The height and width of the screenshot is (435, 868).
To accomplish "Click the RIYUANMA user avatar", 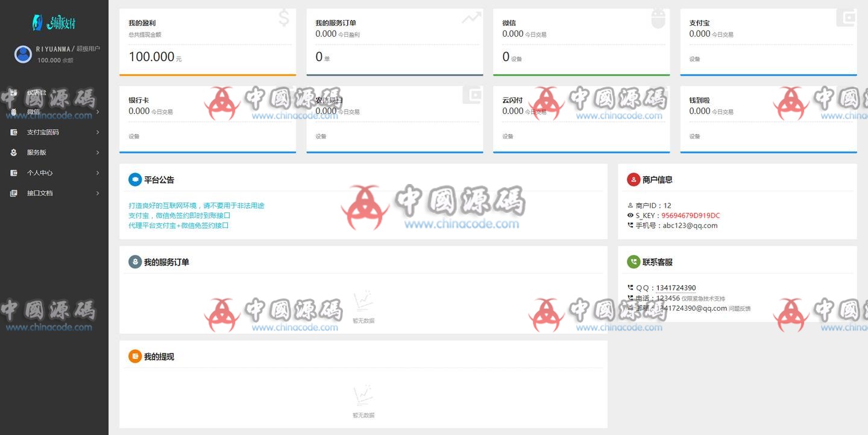I will pos(22,54).
